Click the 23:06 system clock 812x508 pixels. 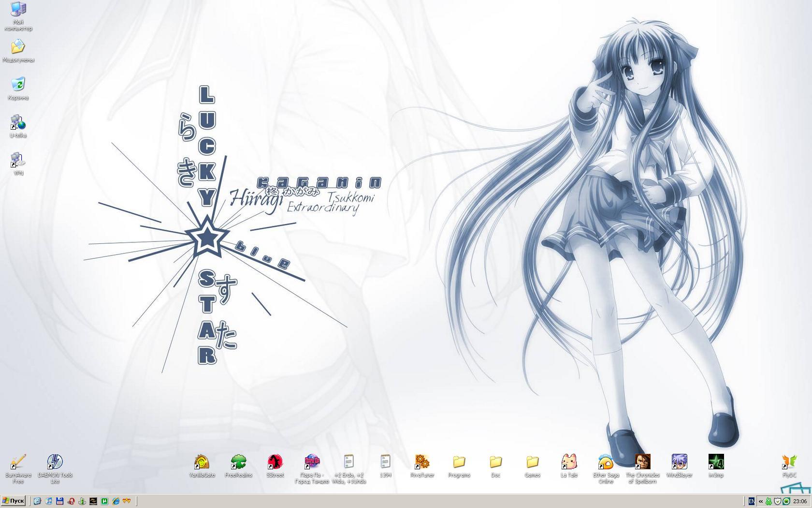[800, 501]
